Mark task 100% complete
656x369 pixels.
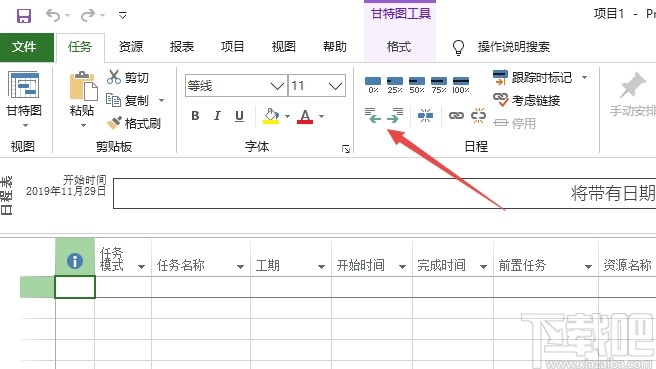461,85
